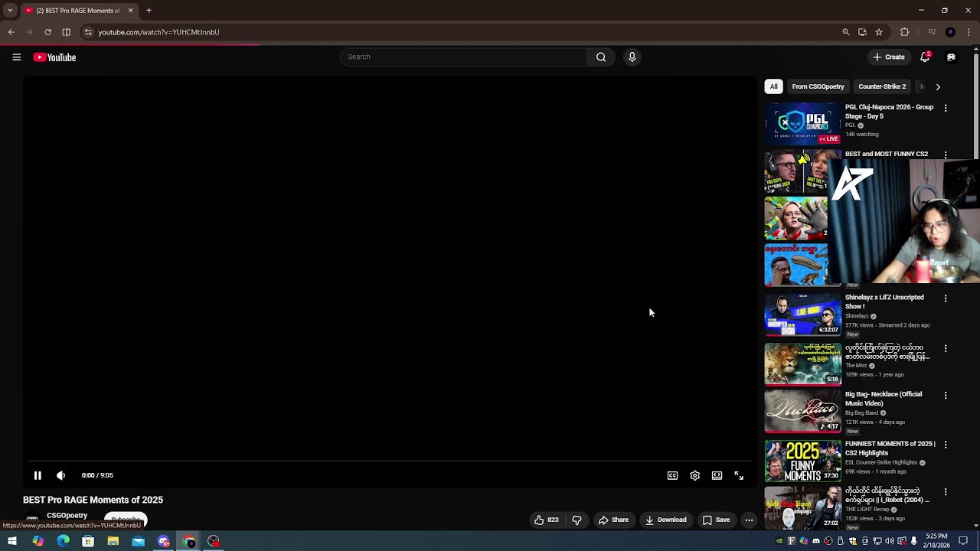Image resolution: width=980 pixels, height=551 pixels.
Task: Switch player to theater mode
Action: 717,475
